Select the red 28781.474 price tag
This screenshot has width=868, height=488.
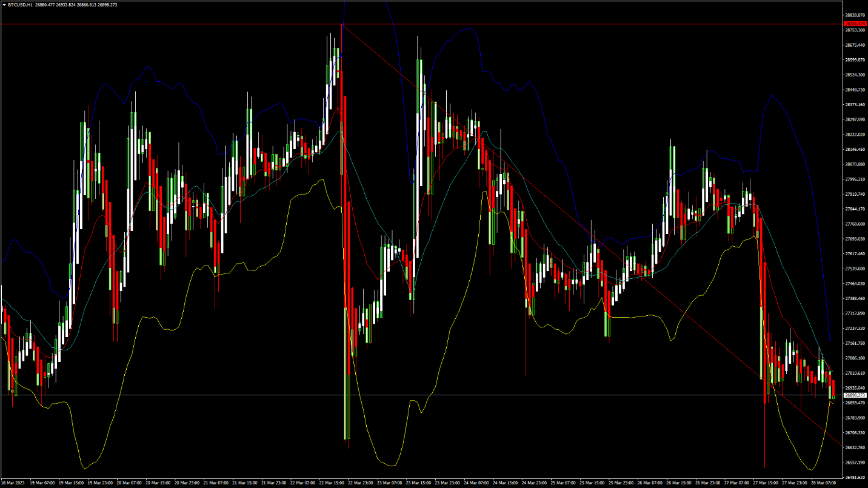[854, 24]
